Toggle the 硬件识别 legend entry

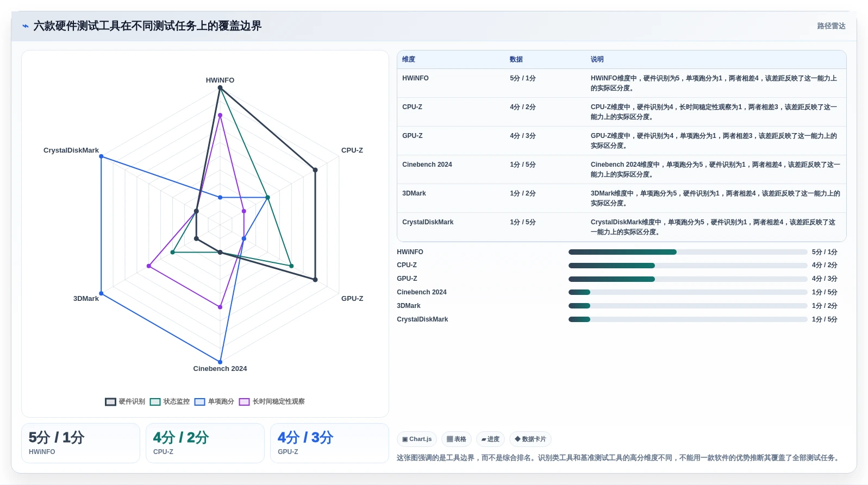pyautogui.click(x=125, y=402)
